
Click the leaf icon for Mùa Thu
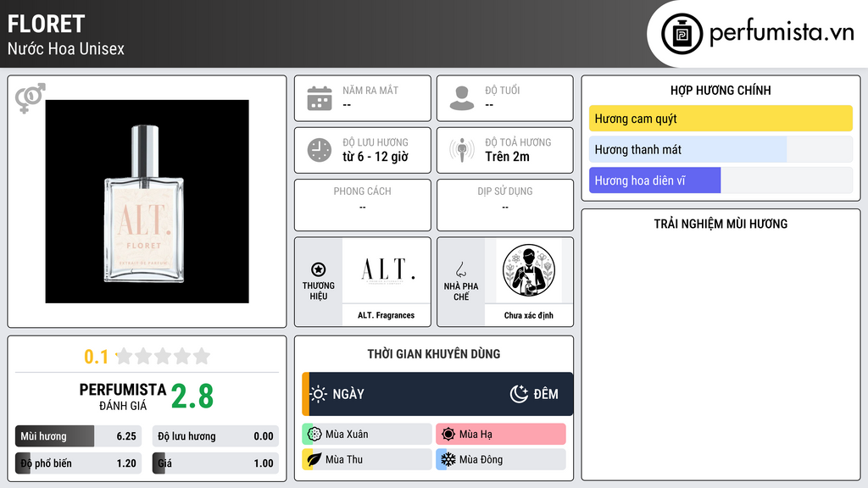(x=314, y=459)
